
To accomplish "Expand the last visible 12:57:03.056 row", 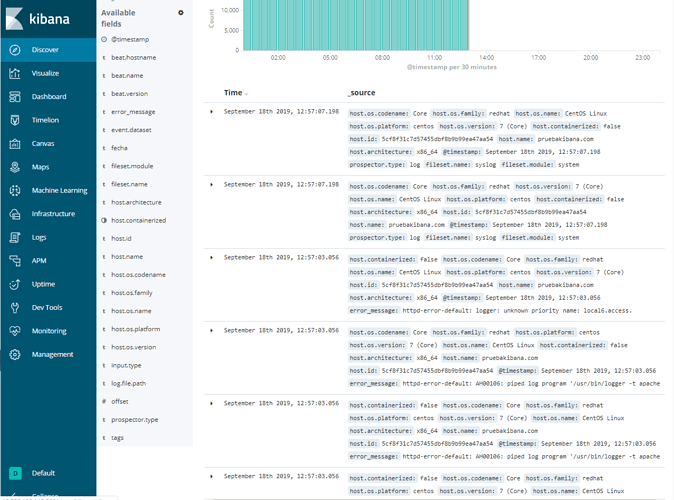I will coord(211,476).
